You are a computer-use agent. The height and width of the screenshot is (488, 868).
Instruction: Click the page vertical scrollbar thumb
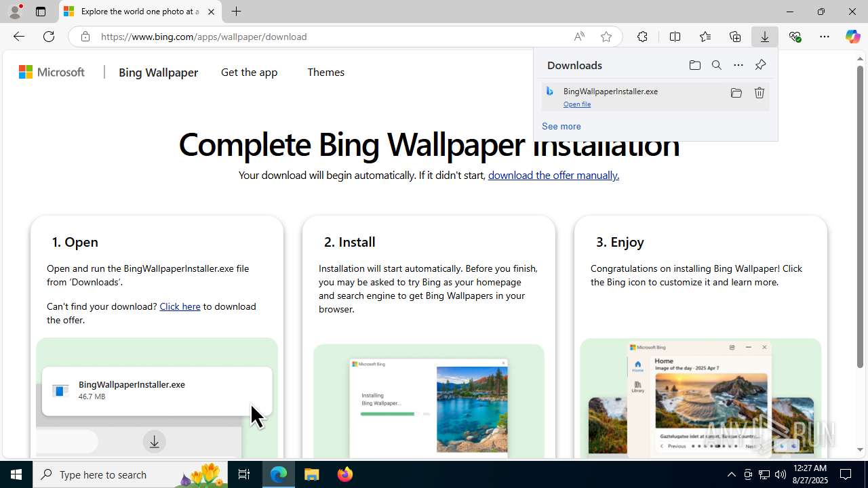(x=860, y=217)
